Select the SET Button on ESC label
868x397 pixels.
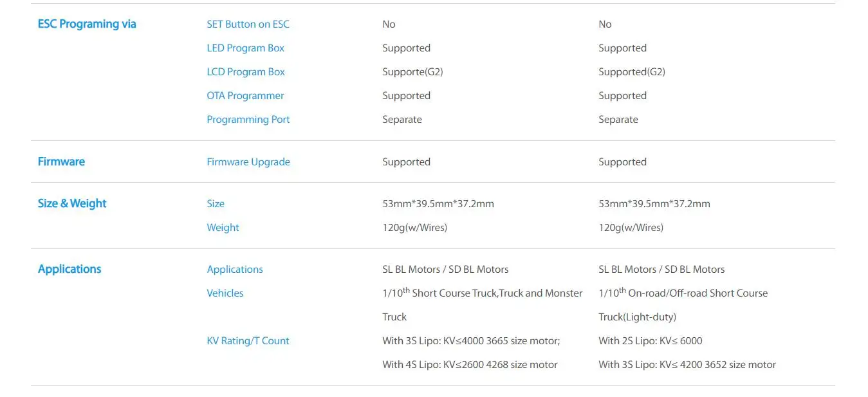click(248, 24)
